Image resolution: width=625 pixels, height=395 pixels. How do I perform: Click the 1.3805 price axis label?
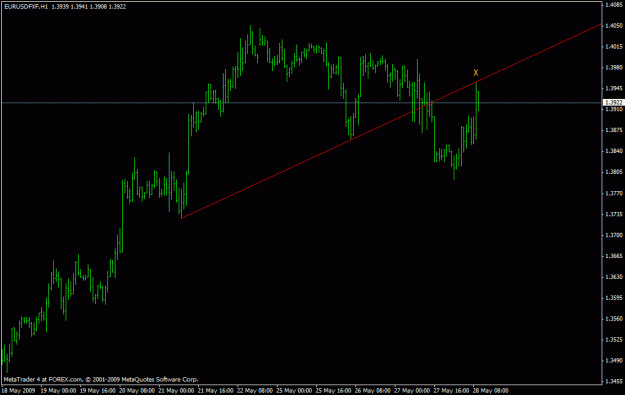pyautogui.click(x=614, y=172)
